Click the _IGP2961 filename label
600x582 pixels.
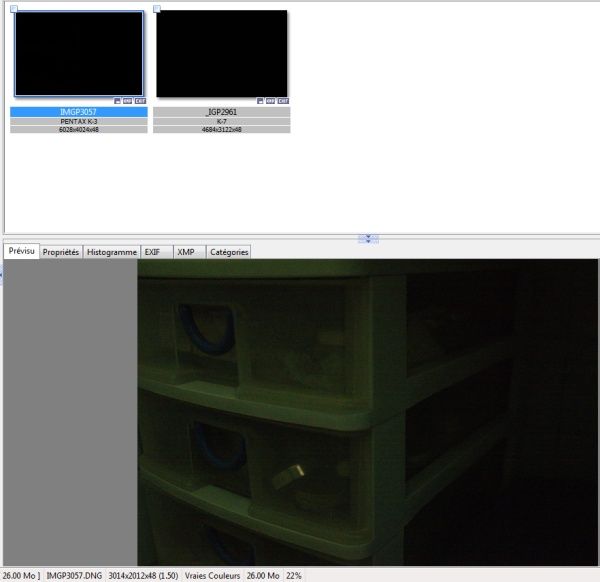coord(222,112)
